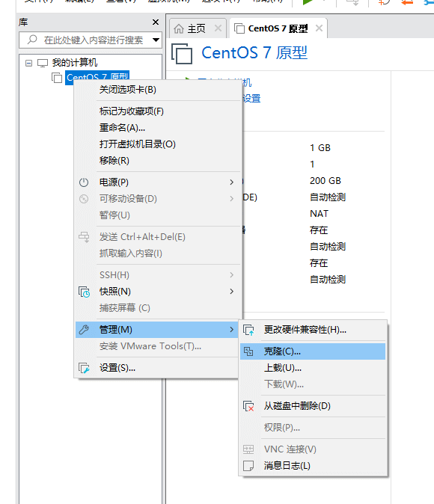Expand the 电源 submenu arrow
Image resolution: width=434 pixels, height=504 pixels.
(232, 182)
